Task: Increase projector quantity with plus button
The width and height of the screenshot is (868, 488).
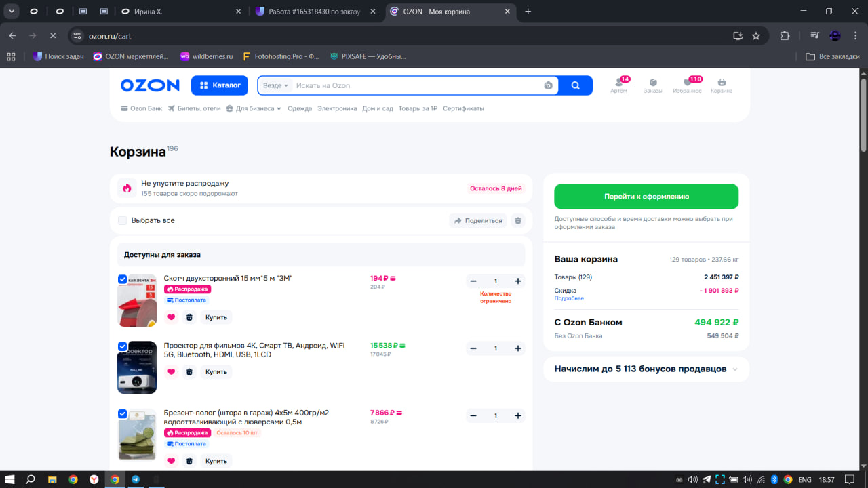Action: [517, 348]
